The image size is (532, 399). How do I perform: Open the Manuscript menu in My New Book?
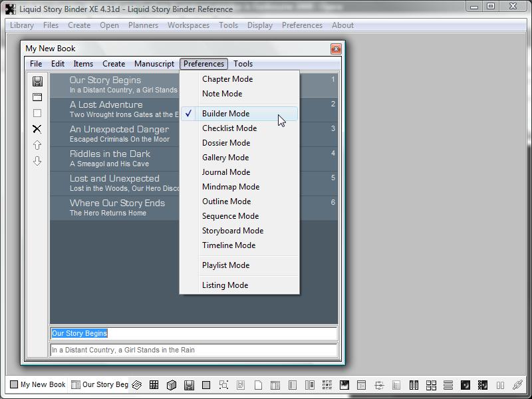154,64
